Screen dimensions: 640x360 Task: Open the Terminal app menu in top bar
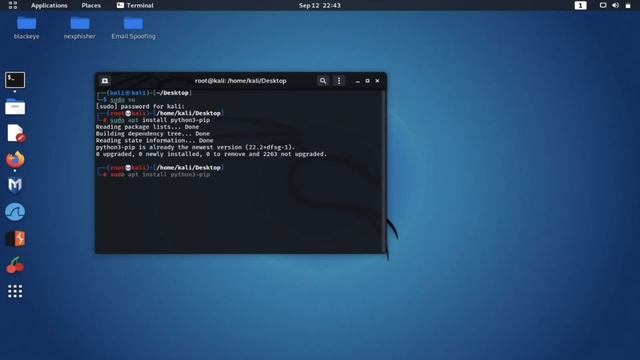coord(135,5)
